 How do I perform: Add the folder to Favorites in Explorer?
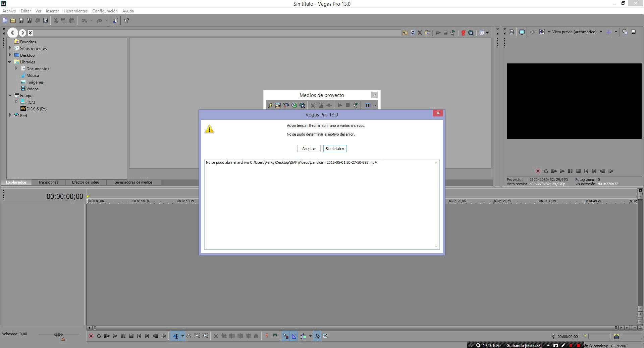(x=427, y=33)
